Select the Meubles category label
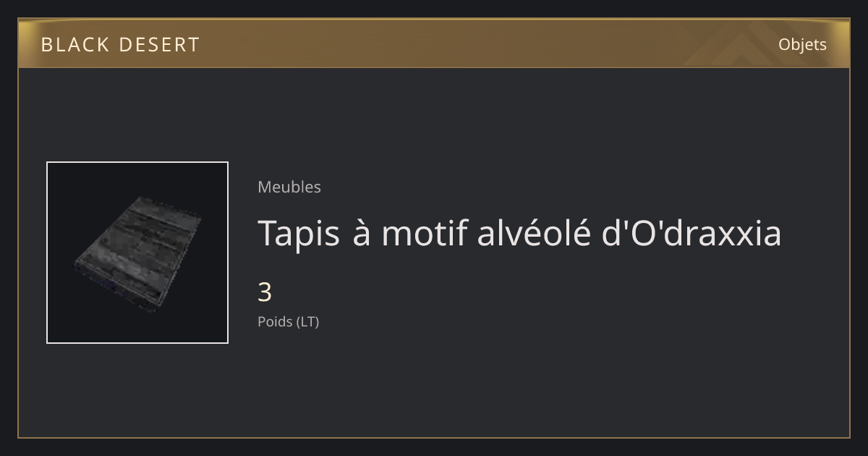This screenshot has height=456, width=868. (x=289, y=187)
